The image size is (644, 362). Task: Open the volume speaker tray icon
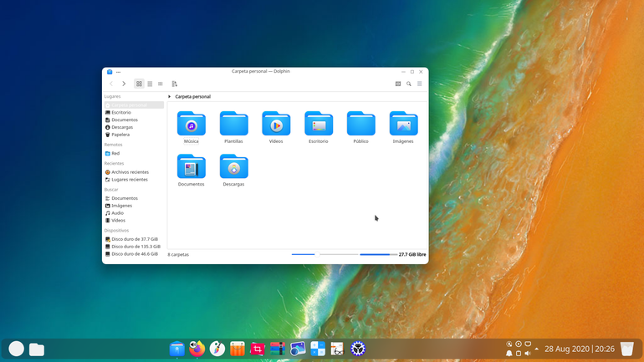(x=528, y=354)
